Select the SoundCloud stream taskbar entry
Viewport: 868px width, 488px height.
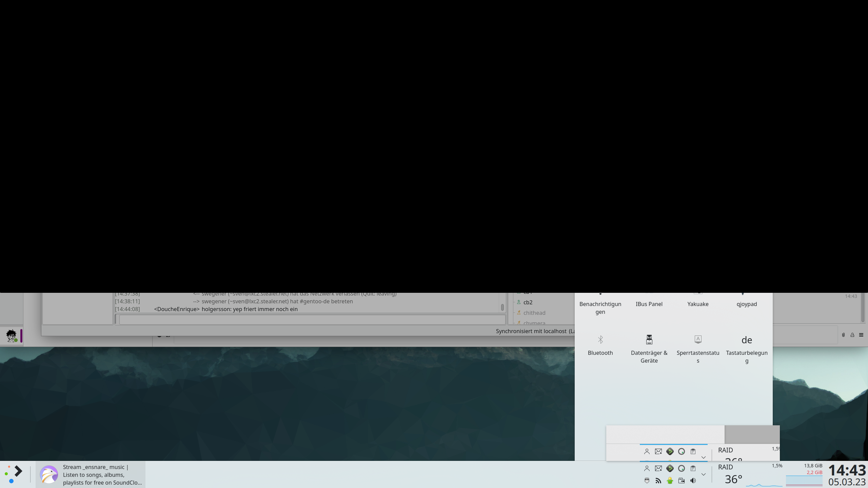coord(91,474)
